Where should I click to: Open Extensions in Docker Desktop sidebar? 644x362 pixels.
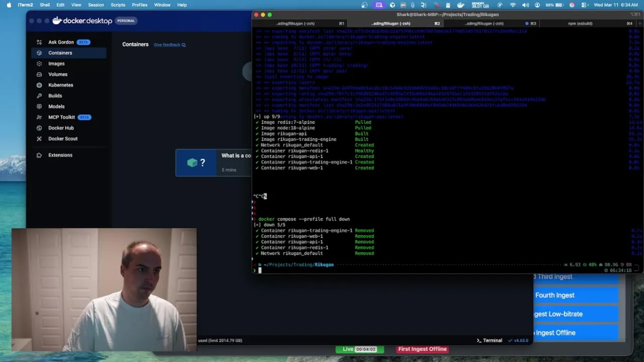(x=67, y=155)
